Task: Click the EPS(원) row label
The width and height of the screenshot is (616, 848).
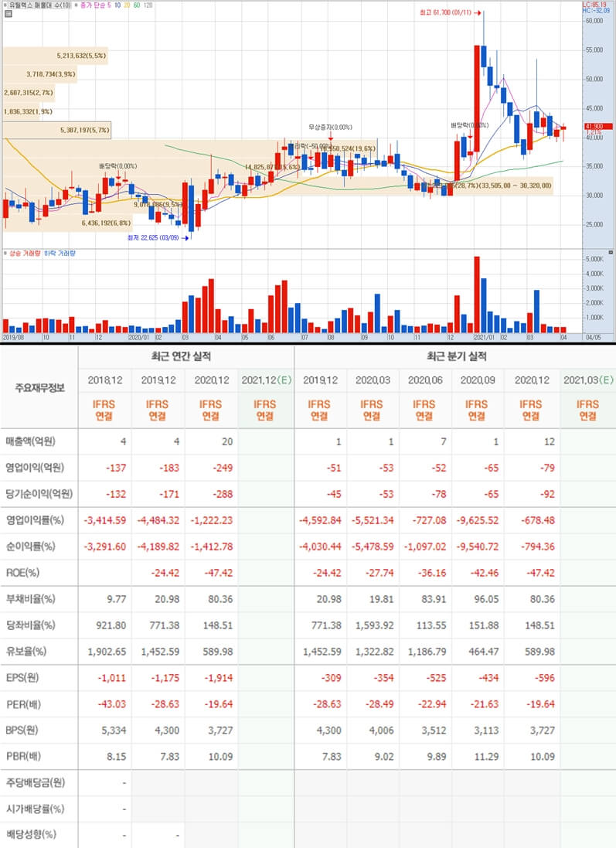Action: click(22, 678)
